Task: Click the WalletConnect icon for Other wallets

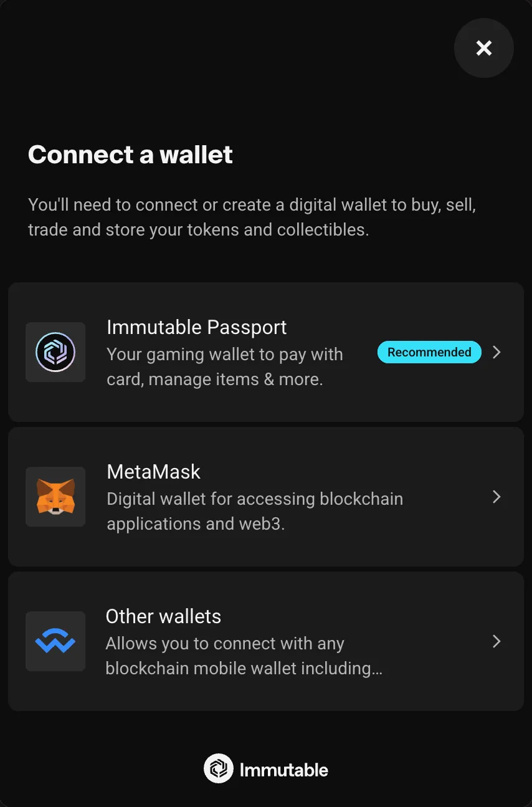Action: pos(55,641)
